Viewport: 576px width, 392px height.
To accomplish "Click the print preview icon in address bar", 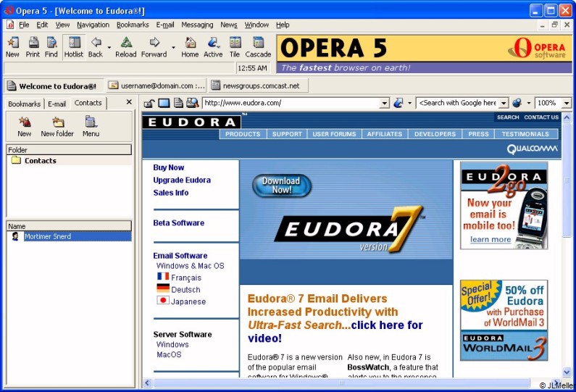I will pyautogui.click(x=192, y=103).
